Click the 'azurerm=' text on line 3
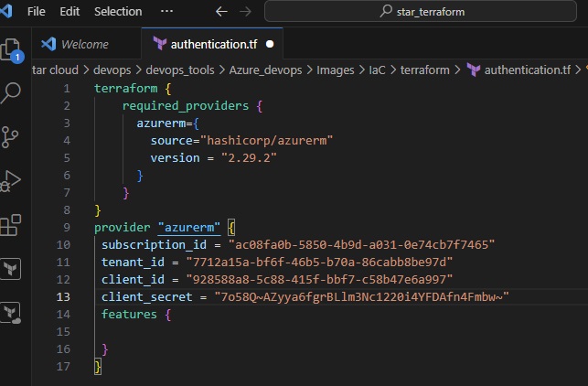This screenshot has width=588, height=386. 165,123
